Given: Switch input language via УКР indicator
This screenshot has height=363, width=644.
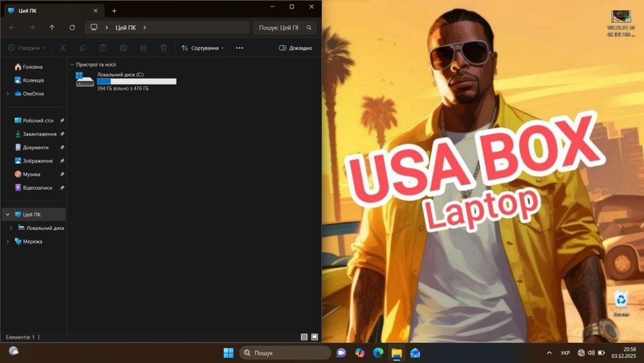Looking at the screenshot, I should [565, 353].
